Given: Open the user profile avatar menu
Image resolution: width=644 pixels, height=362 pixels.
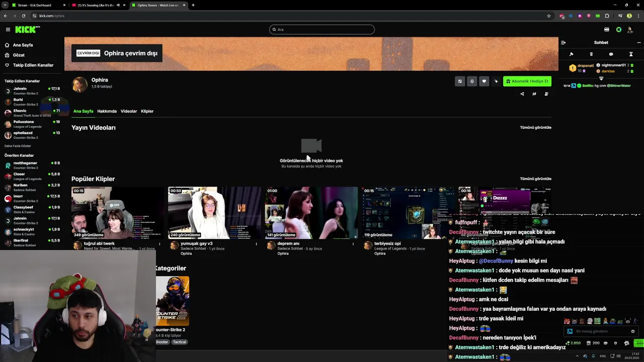Looking at the screenshot, I should (x=630, y=30).
